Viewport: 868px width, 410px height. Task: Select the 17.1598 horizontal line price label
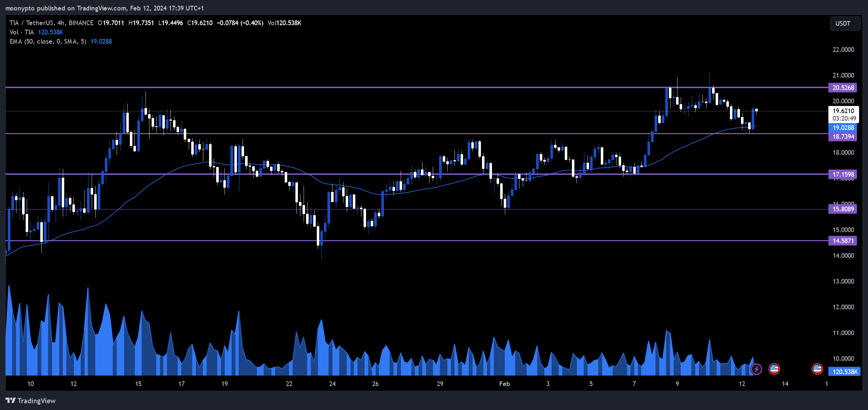pyautogui.click(x=843, y=174)
